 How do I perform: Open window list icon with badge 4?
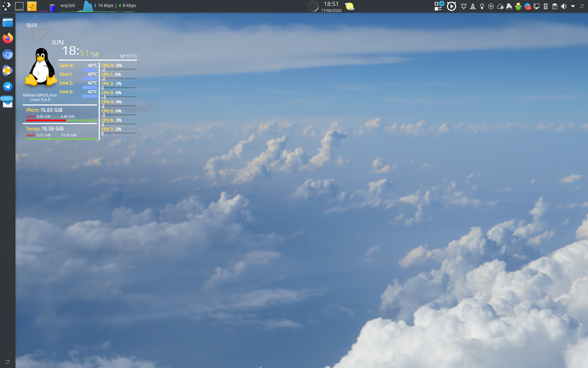pos(439,6)
